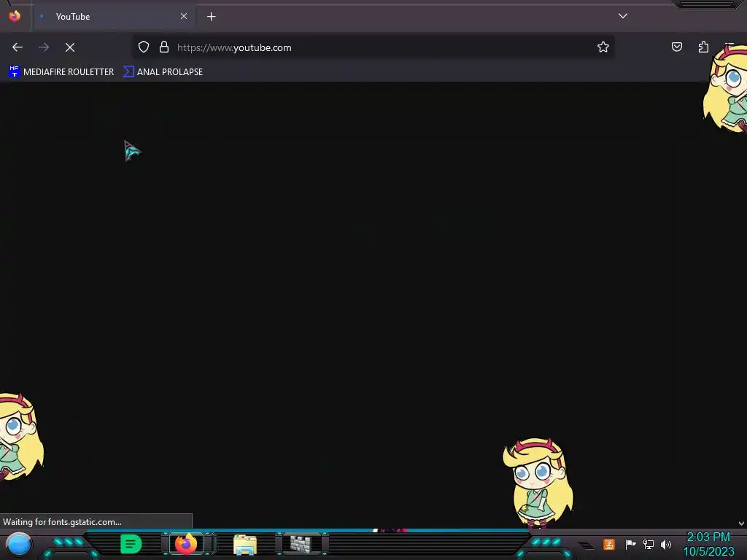Click the Java tray icon
The width and height of the screenshot is (747, 560).
[609, 544]
